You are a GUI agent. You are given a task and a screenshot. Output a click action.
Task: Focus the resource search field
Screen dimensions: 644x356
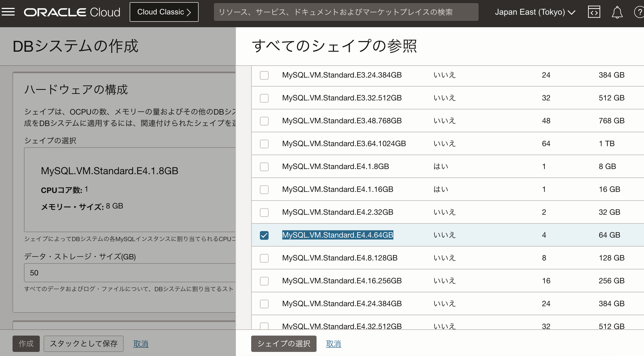click(x=346, y=12)
